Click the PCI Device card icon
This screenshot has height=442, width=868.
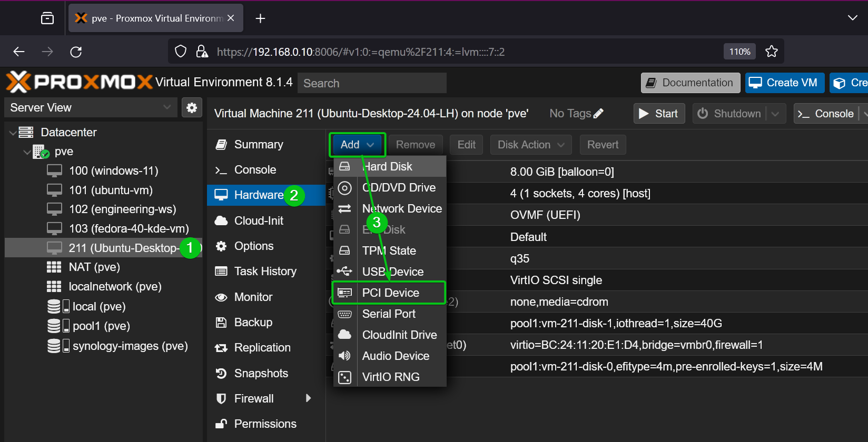pyautogui.click(x=344, y=293)
